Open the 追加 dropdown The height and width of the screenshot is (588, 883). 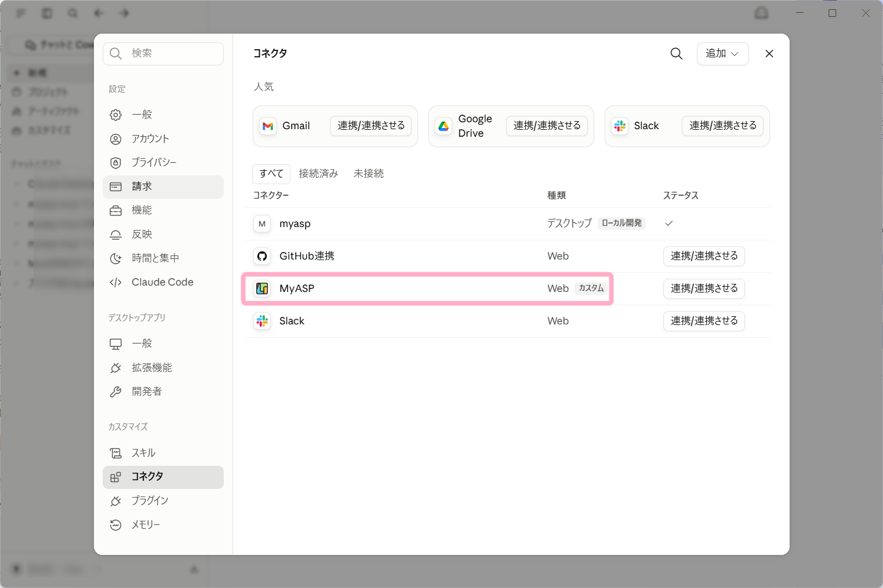[x=722, y=53]
